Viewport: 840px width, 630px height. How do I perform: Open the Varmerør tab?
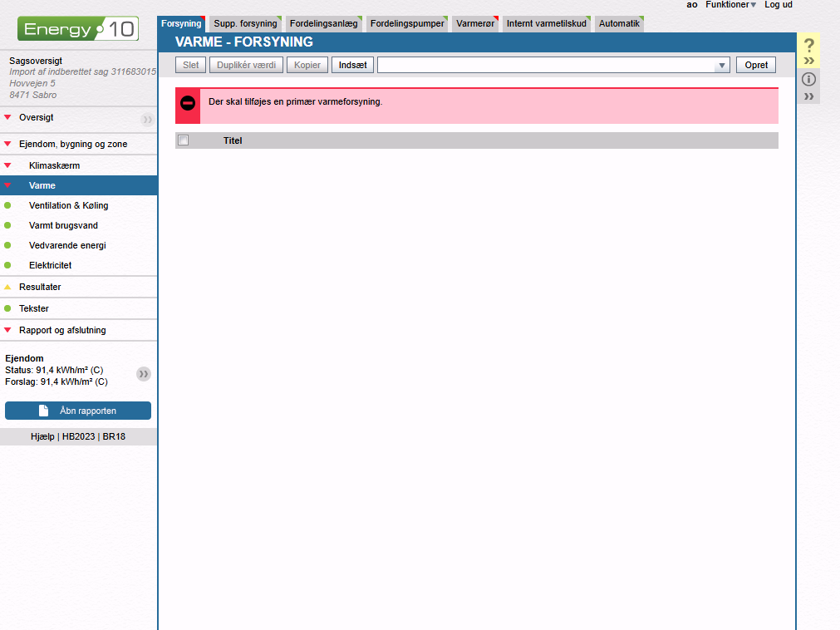475,24
